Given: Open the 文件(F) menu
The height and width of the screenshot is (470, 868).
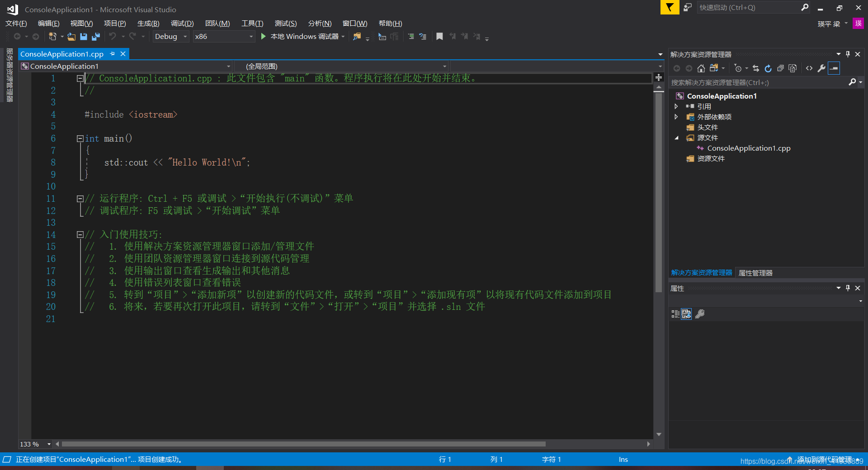Looking at the screenshot, I should coord(16,24).
